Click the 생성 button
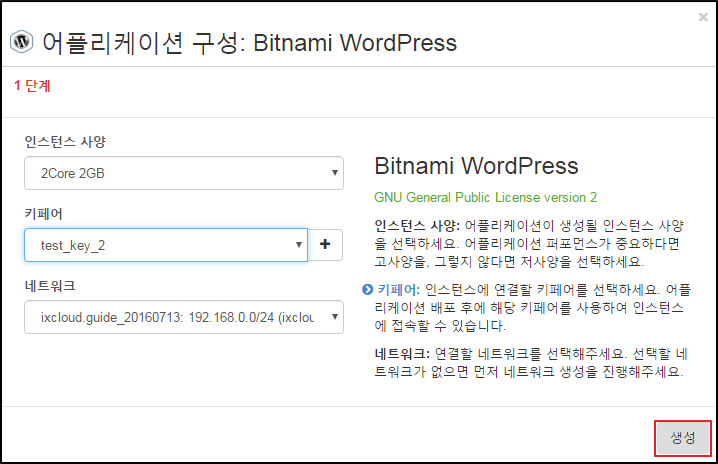The image size is (718, 464). [683, 438]
